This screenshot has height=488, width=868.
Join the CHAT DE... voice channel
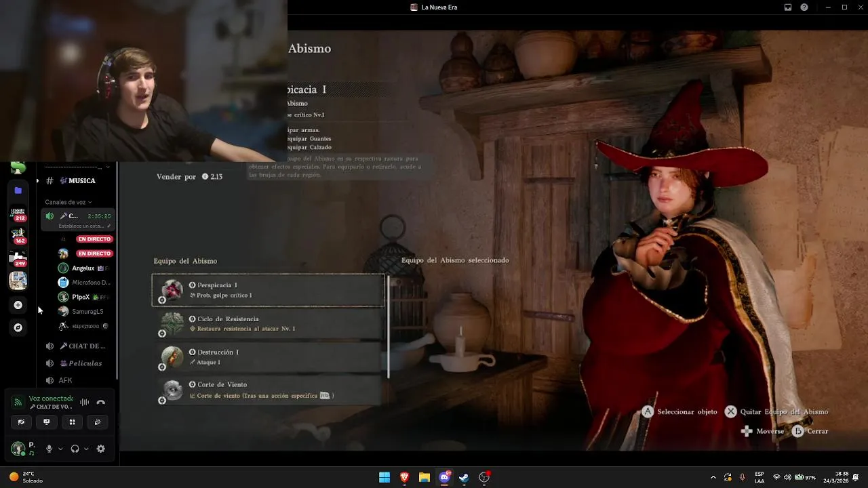tap(76, 346)
